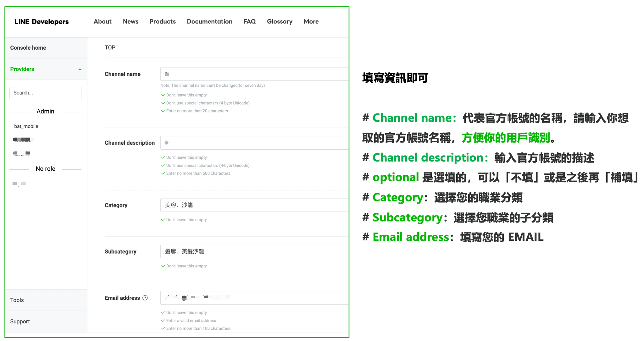This screenshot has width=644, height=341.
Task: Open the About menu
Action: click(x=103, y=22)
